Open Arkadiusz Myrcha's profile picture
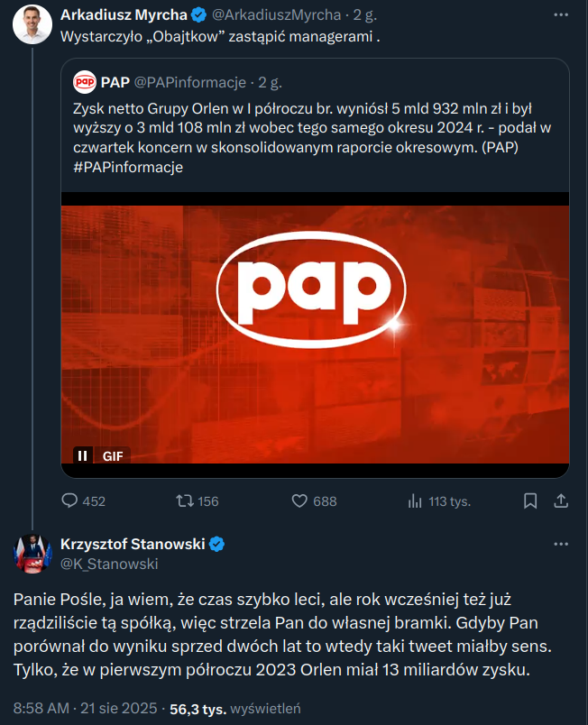 click(x=32, y=23)
